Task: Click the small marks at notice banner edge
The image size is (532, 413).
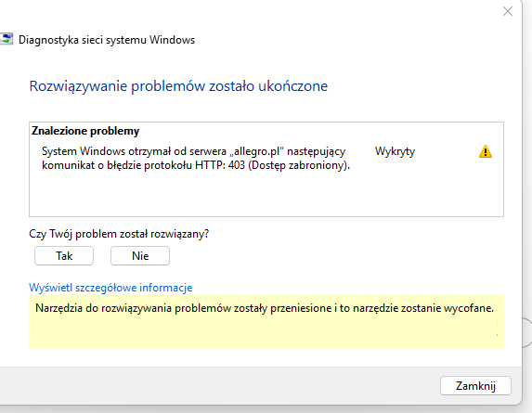Action: 497,329
